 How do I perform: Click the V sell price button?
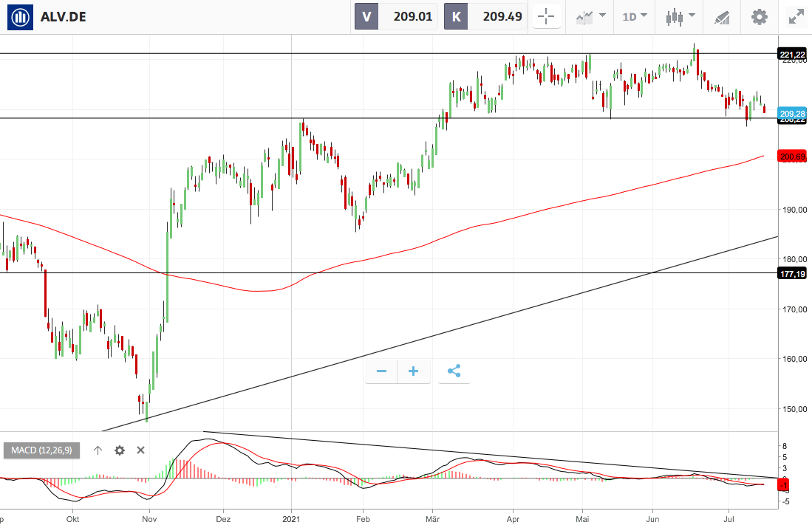coord(396,16)
